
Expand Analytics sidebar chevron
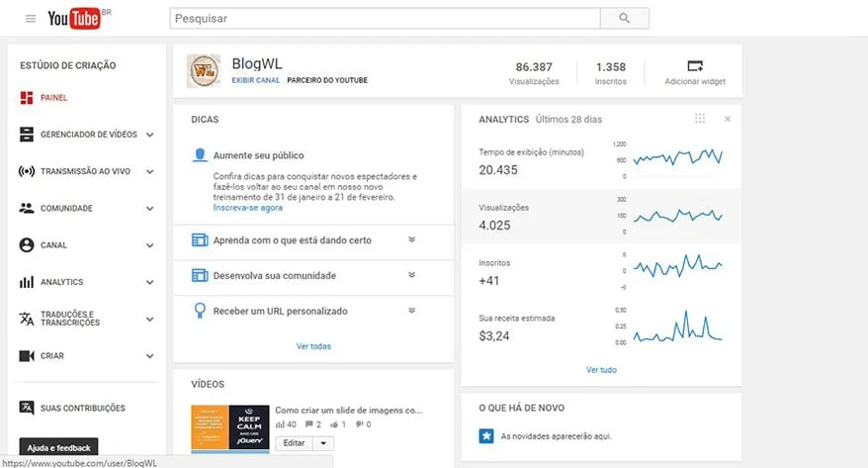pos(149,282)
